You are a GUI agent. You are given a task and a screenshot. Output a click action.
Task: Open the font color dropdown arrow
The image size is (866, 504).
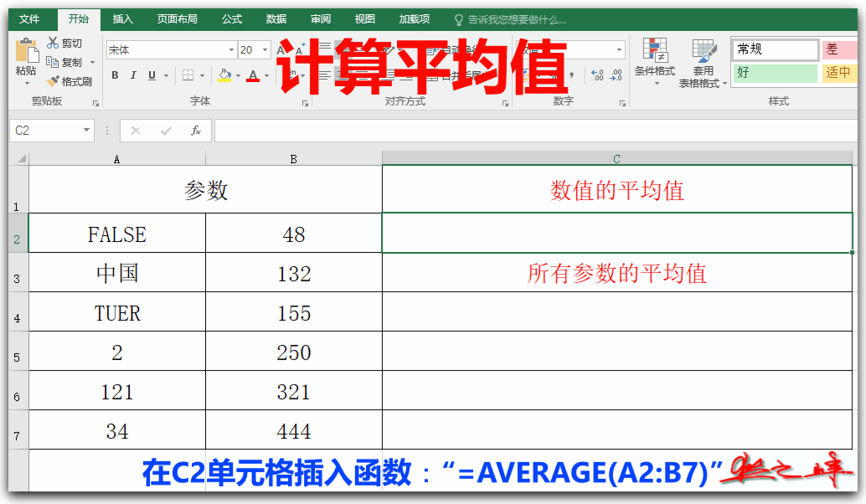coord(267,75)
